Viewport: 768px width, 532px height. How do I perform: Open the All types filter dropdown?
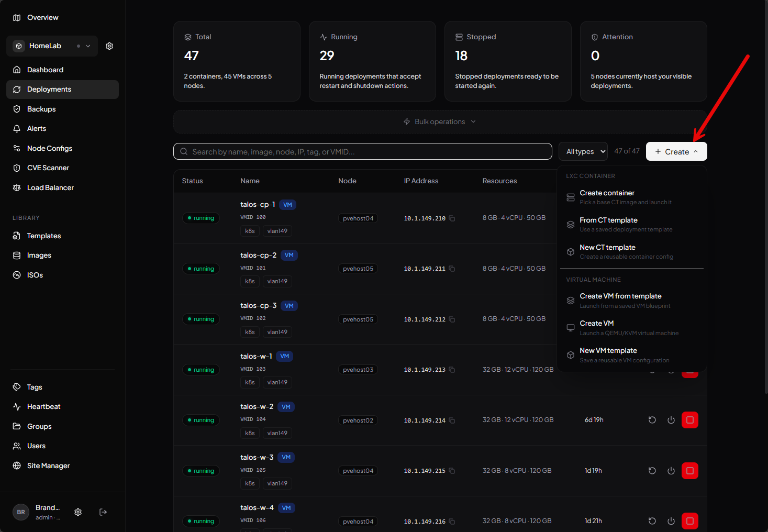tap(583, 152)
